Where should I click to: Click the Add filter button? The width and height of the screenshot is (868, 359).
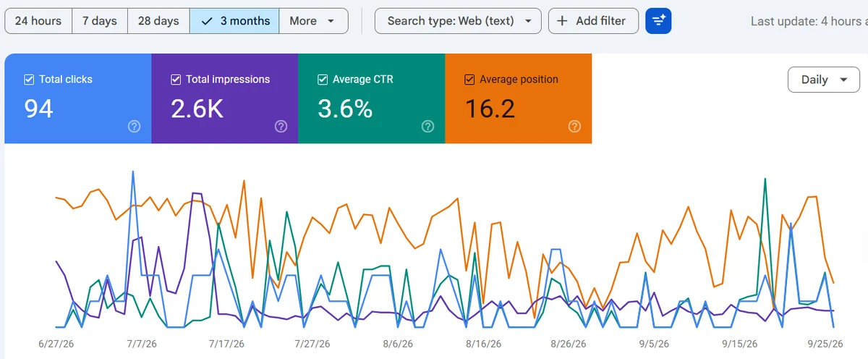(x=593, y=21)
